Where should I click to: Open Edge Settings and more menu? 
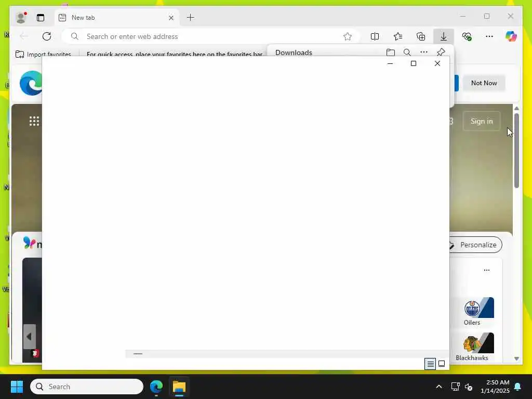coord(489,36)
